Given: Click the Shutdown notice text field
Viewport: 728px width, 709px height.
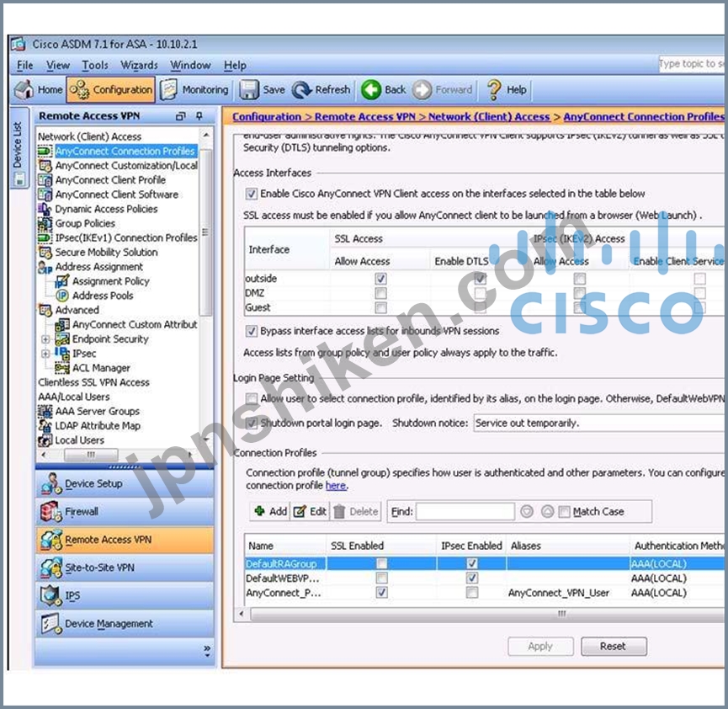Looking at the screenshot, I should pos(599,424).
